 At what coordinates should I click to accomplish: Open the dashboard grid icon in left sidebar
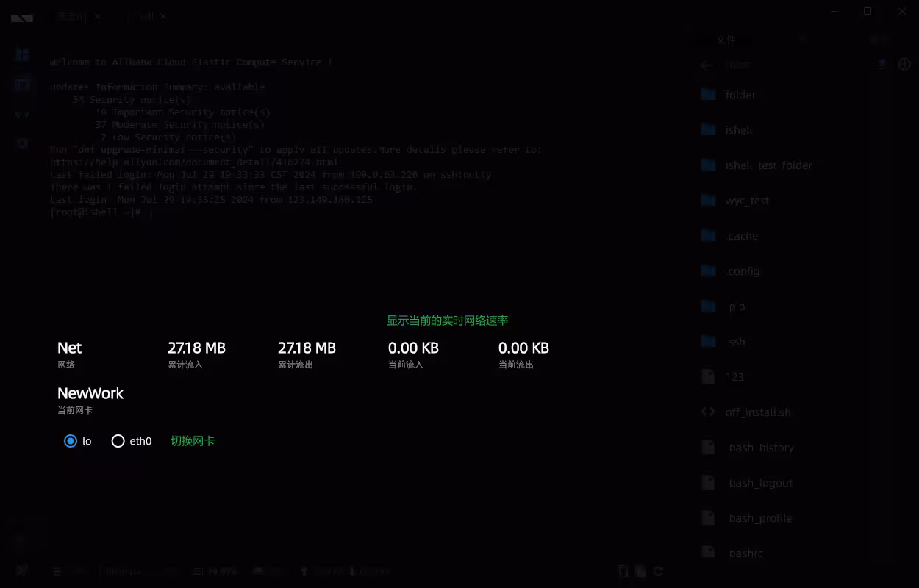[x=22, y=54]
